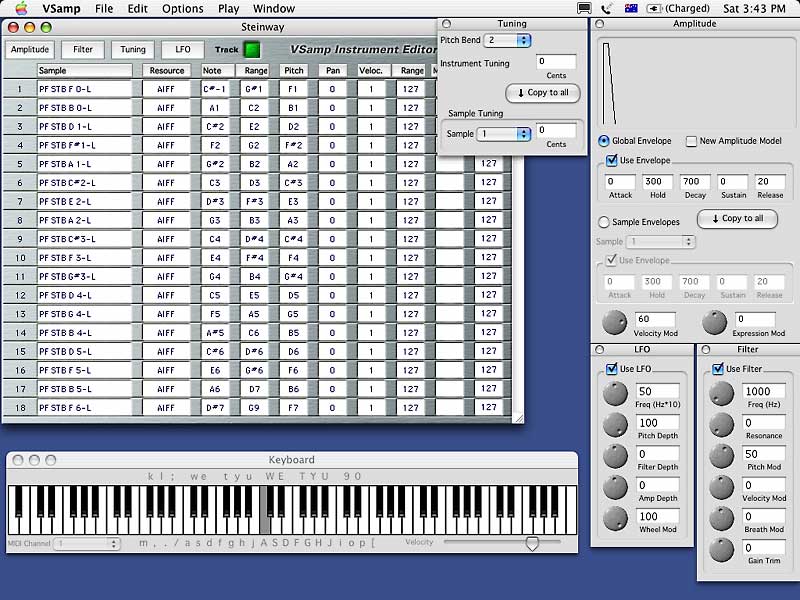The image size is (800, 600).
Task: Open the MIDI Channel dropdown
Action: point(87,544)
